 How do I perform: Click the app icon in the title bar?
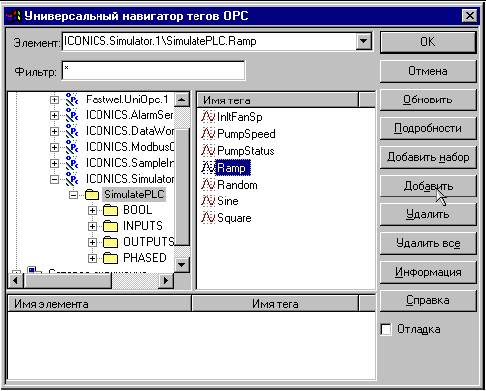pos(14,16)
